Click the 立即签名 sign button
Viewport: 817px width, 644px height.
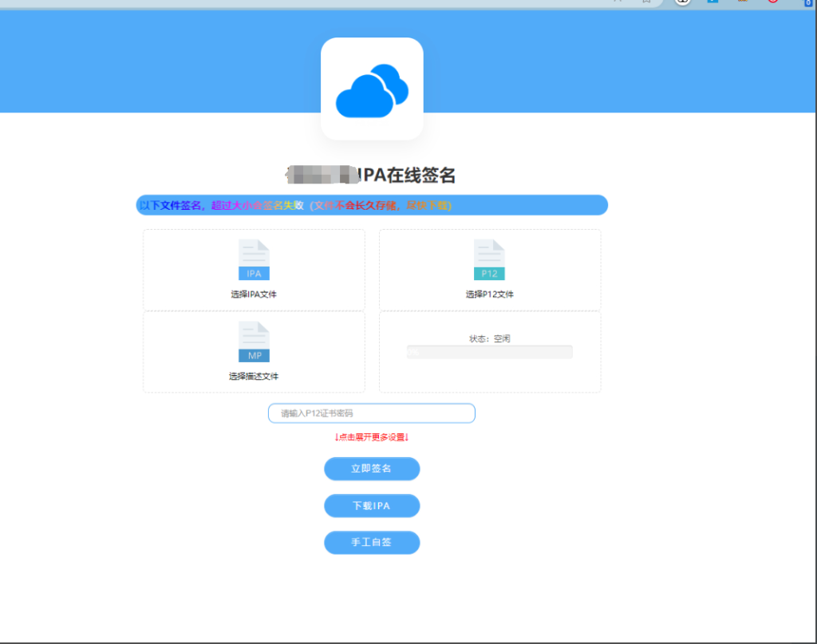pyautogui.click(x=371, y=468)
